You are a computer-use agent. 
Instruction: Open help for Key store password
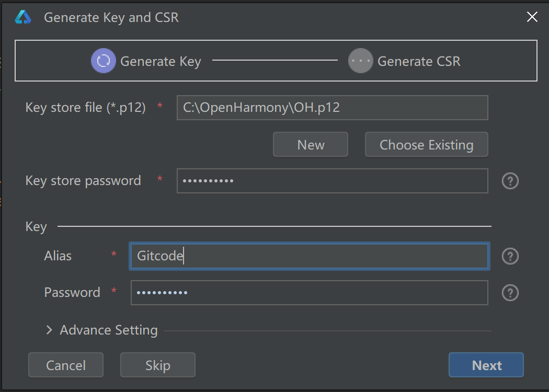click(510, 181)
